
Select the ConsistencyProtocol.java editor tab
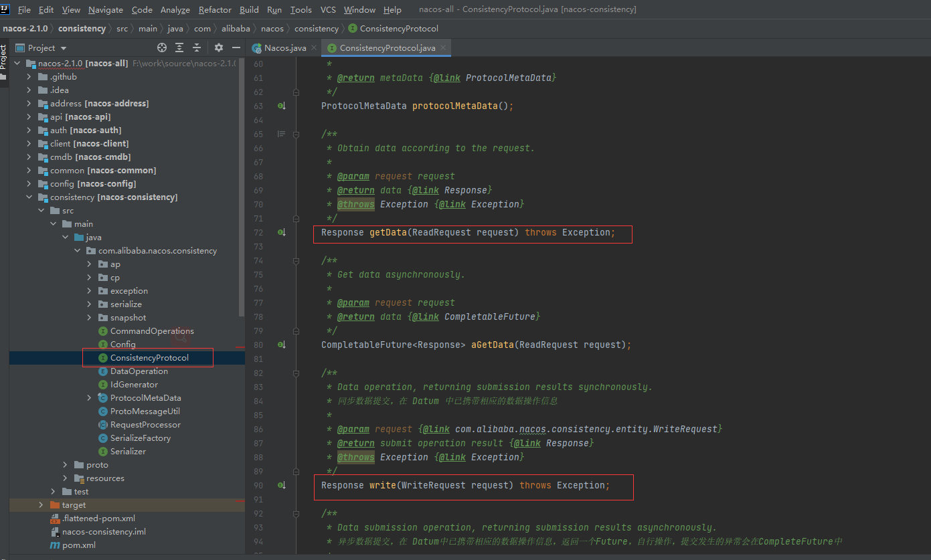[388, 48]
